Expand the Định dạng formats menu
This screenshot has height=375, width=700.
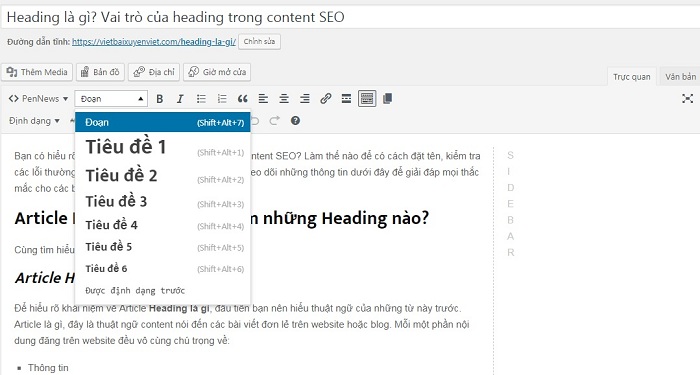point(34,121)
